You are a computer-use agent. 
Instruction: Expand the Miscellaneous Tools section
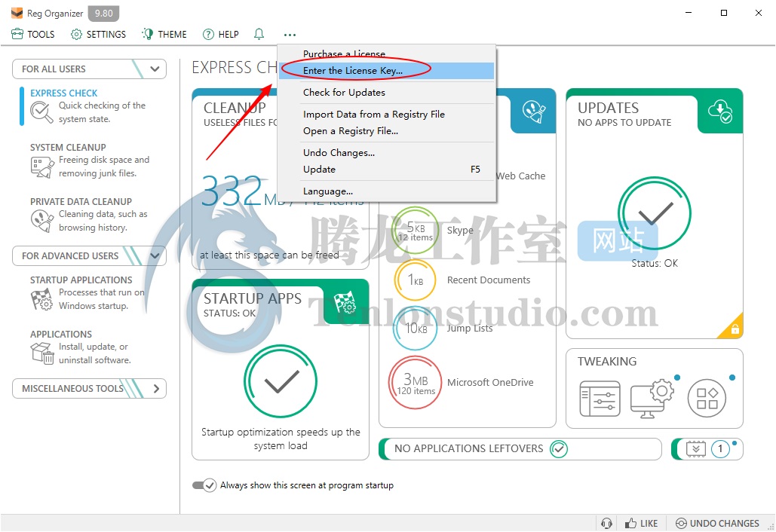tap(155, 389)
